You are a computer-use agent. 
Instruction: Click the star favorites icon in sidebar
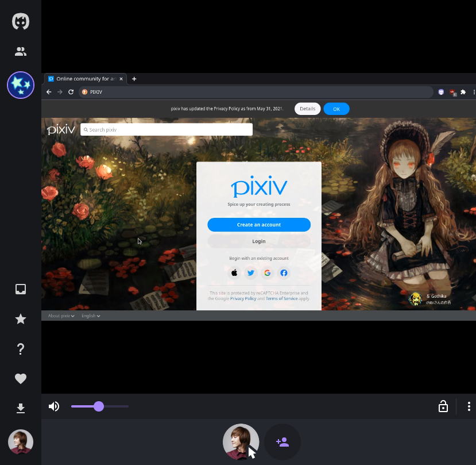(x=21, y=319)
